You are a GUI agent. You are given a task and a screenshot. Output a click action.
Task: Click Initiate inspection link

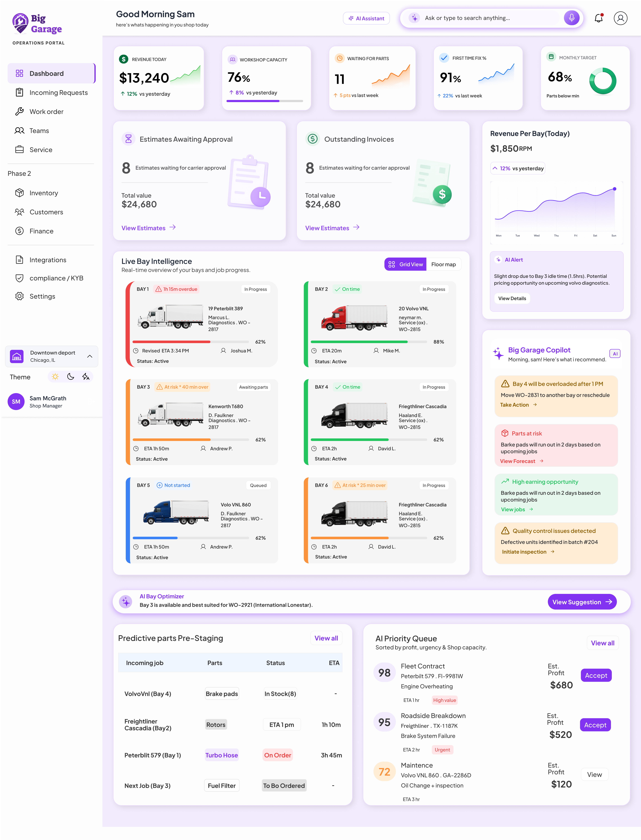[528, 552]
